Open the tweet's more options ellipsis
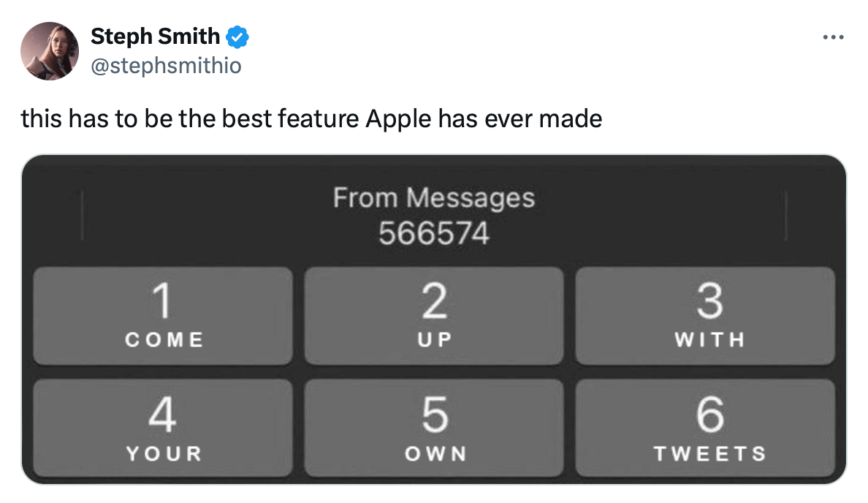This screenshot has height=503, width=868. pos(833,37)
